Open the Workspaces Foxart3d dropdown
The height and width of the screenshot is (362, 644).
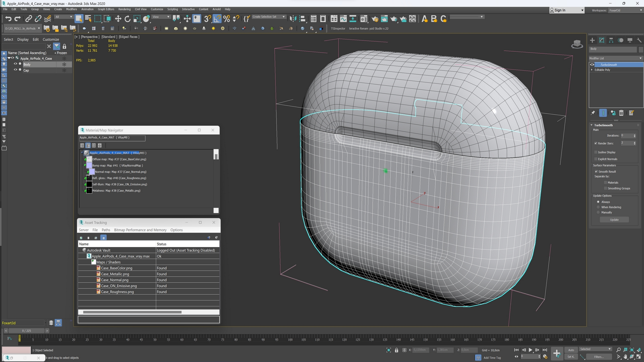coord(625,10)
